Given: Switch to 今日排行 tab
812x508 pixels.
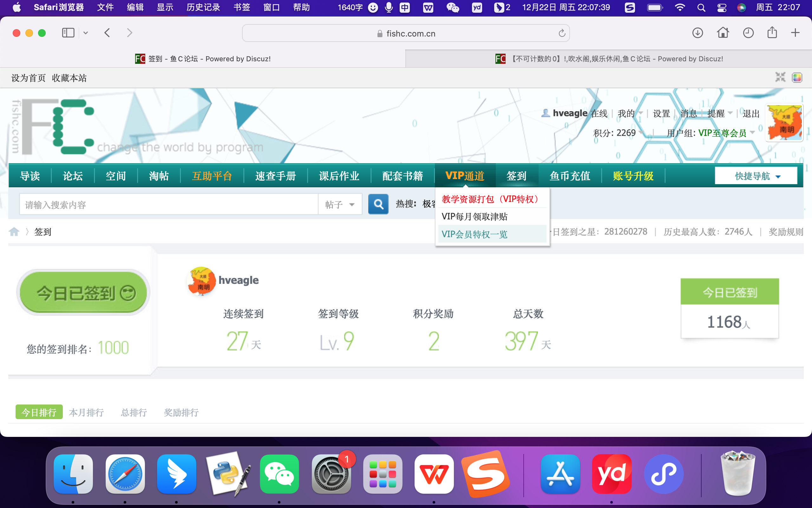Looking at the screenshot, I should click(39, 412).
